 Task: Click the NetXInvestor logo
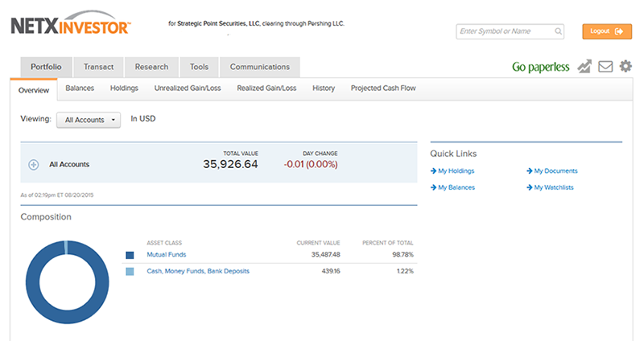tap(71, 23)
